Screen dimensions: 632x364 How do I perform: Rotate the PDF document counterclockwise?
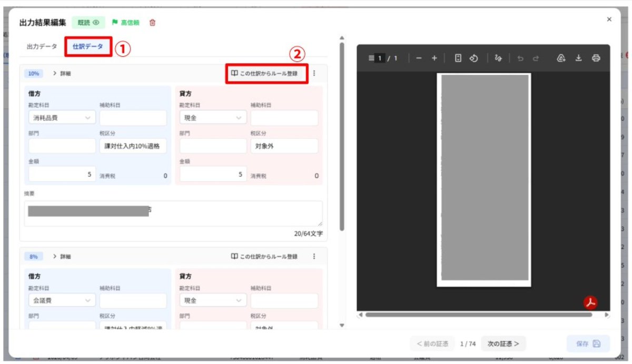[473, 58]
